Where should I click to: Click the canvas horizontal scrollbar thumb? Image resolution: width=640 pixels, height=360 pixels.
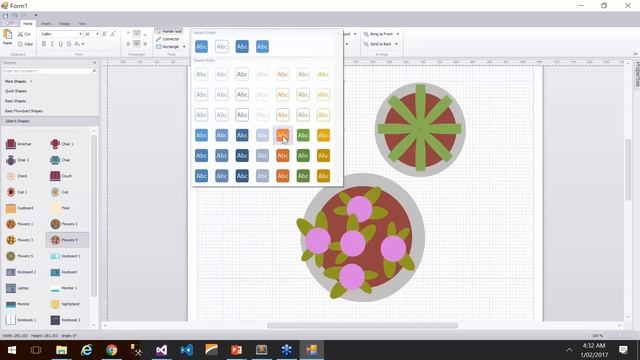pyautogui.click(x=362, y=325)
